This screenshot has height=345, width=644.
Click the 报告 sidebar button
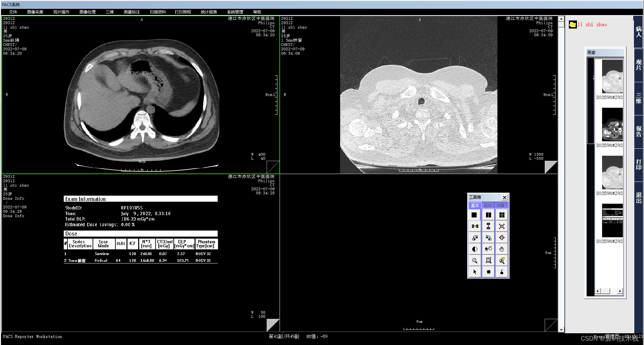pyautogui.click(x=639, y=132)
